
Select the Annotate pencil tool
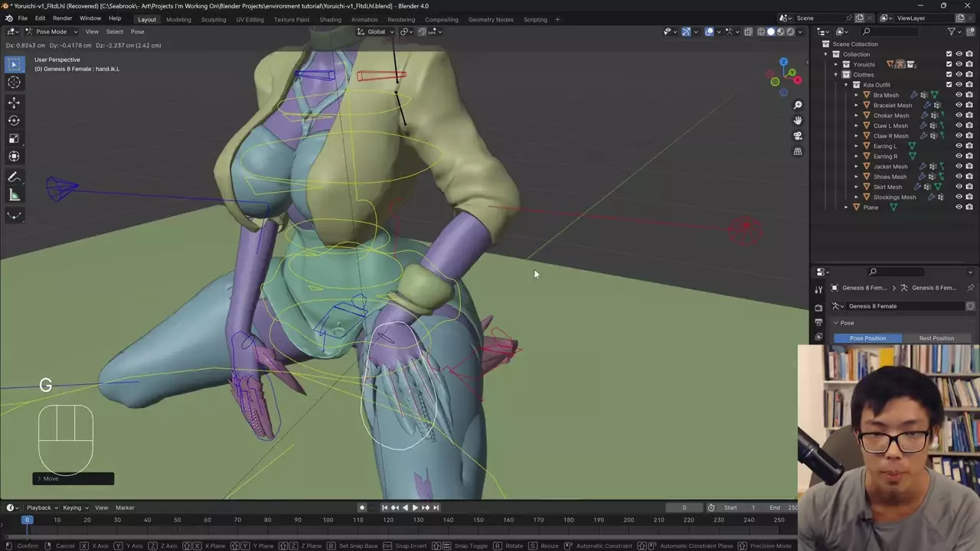(x=14, y=178)
